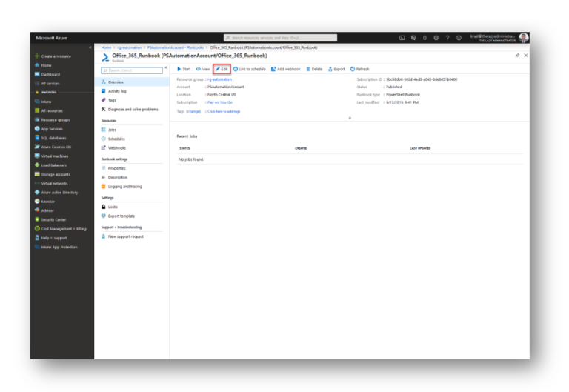
Task: Click the resource menu search field
Action: point(132,70)
